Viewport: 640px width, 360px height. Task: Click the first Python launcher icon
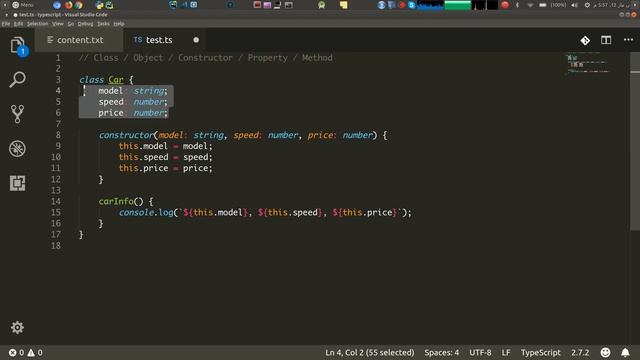(x=99, y=5)
